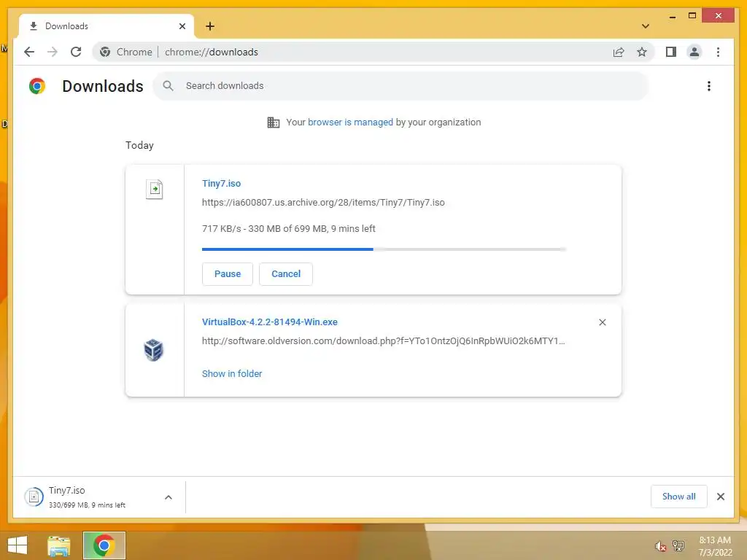The width and height of the screenshot is (747, 560).
Task: Open the Chrome three-dot main menu
Action: [718, 52]
